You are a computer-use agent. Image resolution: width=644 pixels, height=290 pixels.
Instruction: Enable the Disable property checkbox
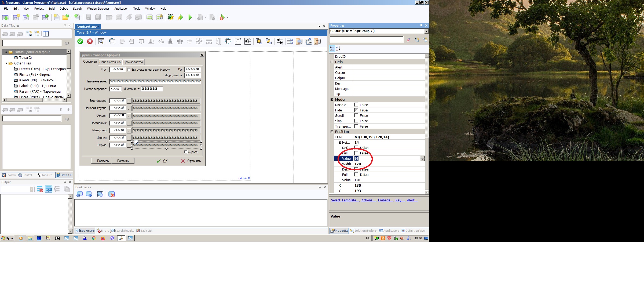pyautogui.click(x=356, y=105)
